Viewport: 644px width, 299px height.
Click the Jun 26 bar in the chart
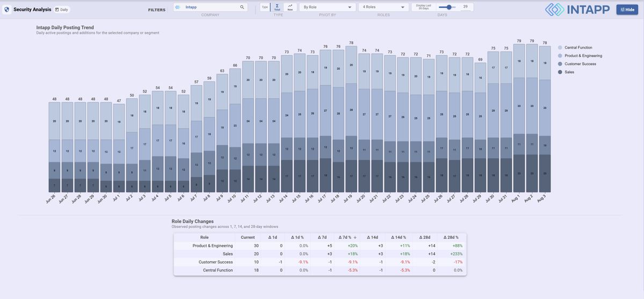[55, 147]
